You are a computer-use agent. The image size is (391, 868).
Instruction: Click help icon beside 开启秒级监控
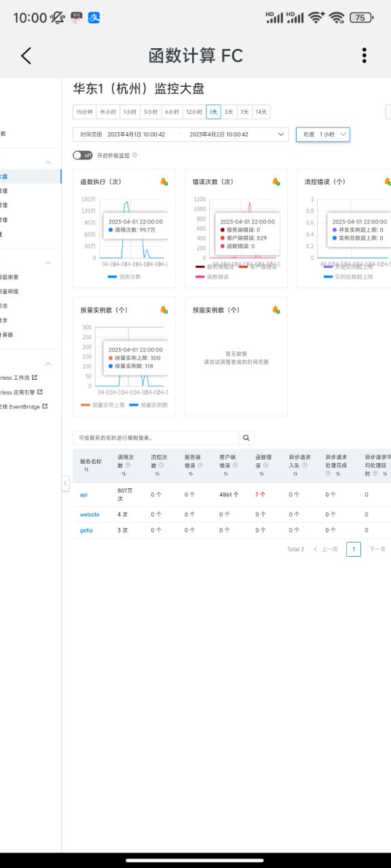point(134,155)
